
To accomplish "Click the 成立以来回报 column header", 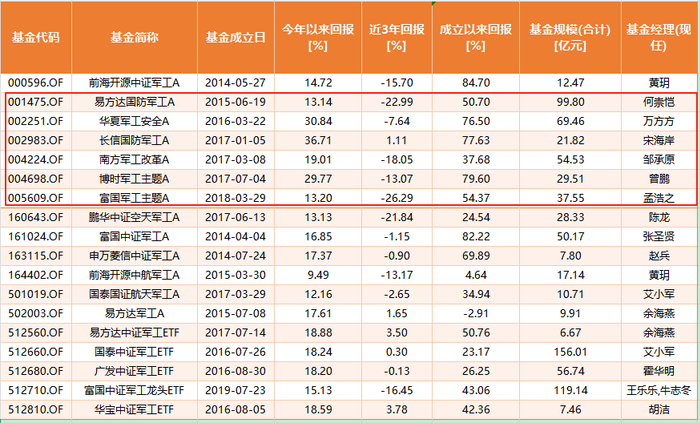I will (x=475, y=37).
